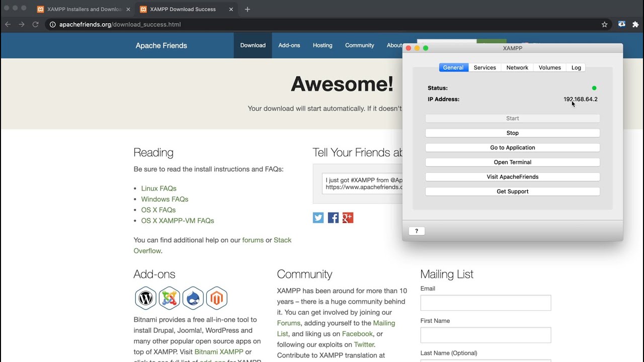Open the Joomla add-on icon
The width and height of the screenshot is (644, 362).
[x=170, y=298]
